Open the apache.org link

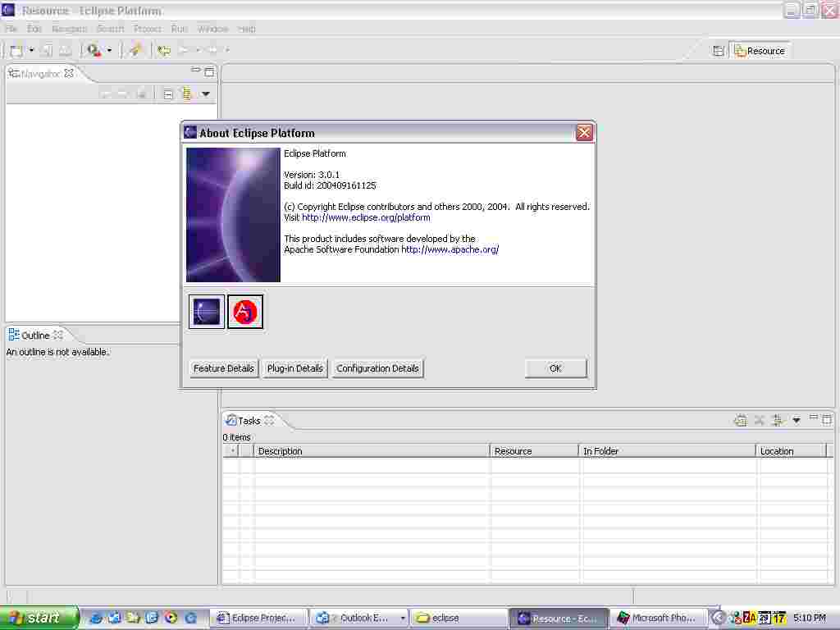click(x=450, y=249)
